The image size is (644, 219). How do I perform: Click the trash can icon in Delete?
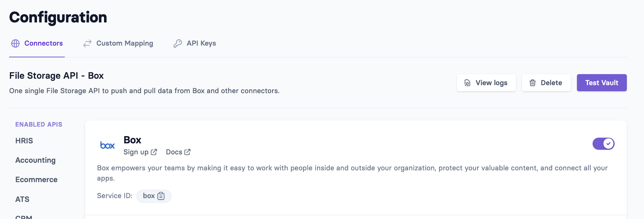[x=532, y=83]
